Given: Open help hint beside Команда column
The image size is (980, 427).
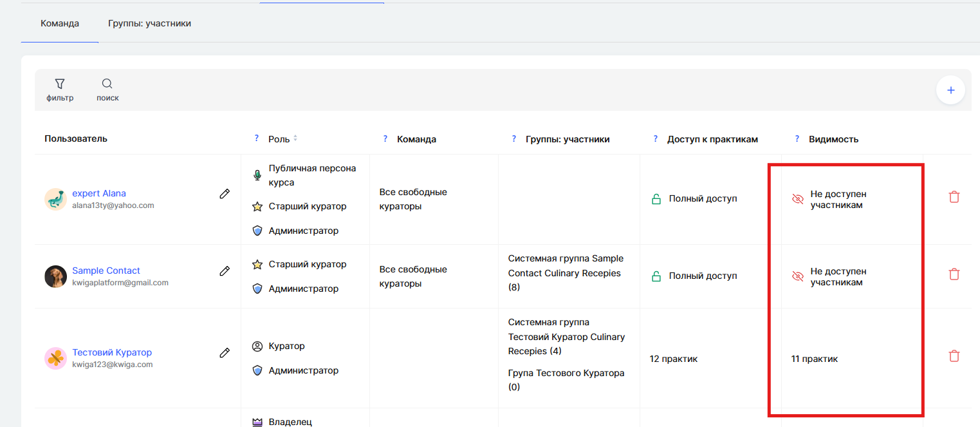Looking at the screenshot, I should [x=385, y=138].
